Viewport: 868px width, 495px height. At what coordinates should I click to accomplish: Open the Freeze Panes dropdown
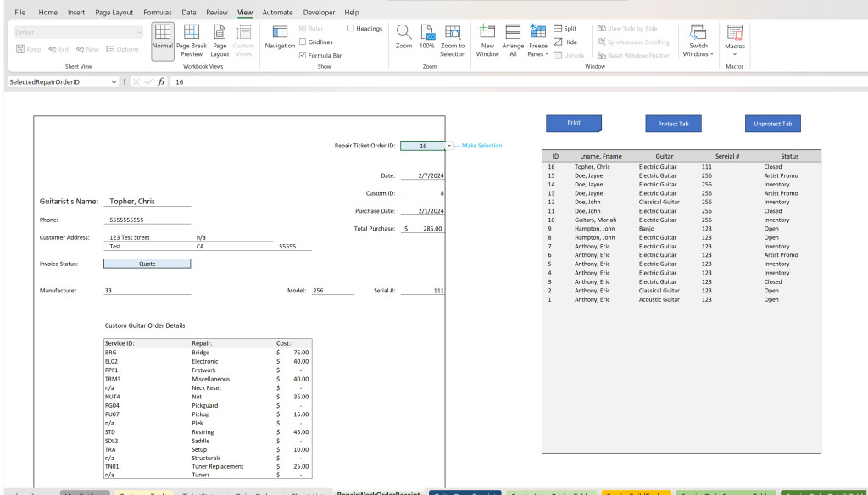coord(537,41)
